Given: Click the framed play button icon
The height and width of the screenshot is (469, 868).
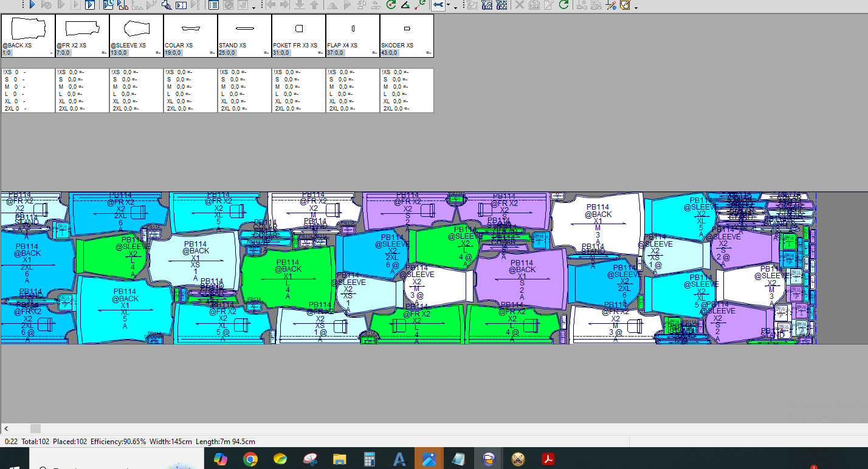Looking at the screenshot, I should [90, 5].
